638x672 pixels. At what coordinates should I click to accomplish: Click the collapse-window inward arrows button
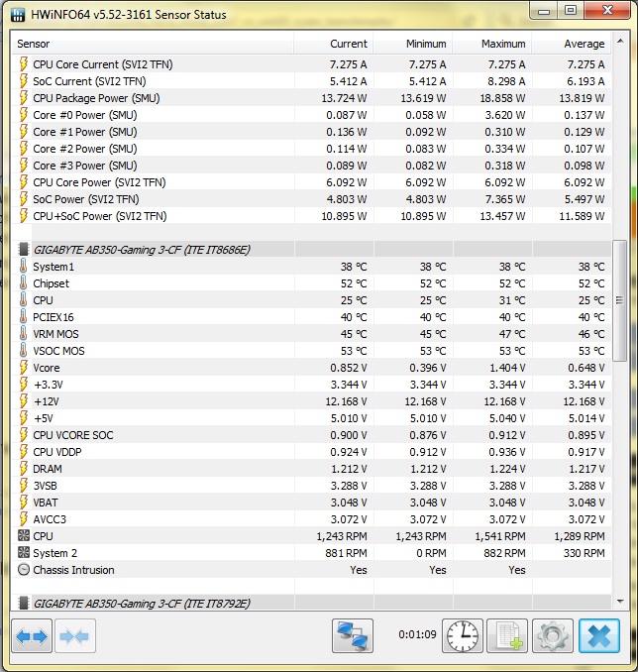pos(75,636)
